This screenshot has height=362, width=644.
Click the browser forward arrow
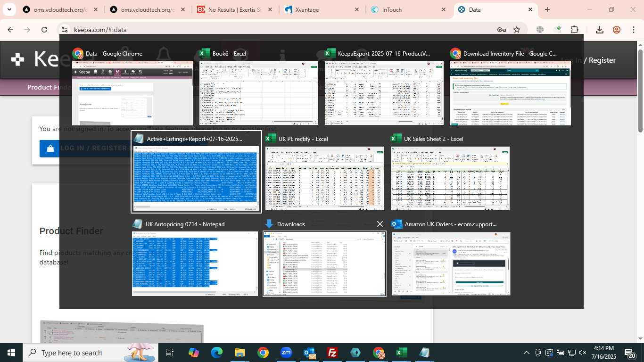tap(27, 30)
